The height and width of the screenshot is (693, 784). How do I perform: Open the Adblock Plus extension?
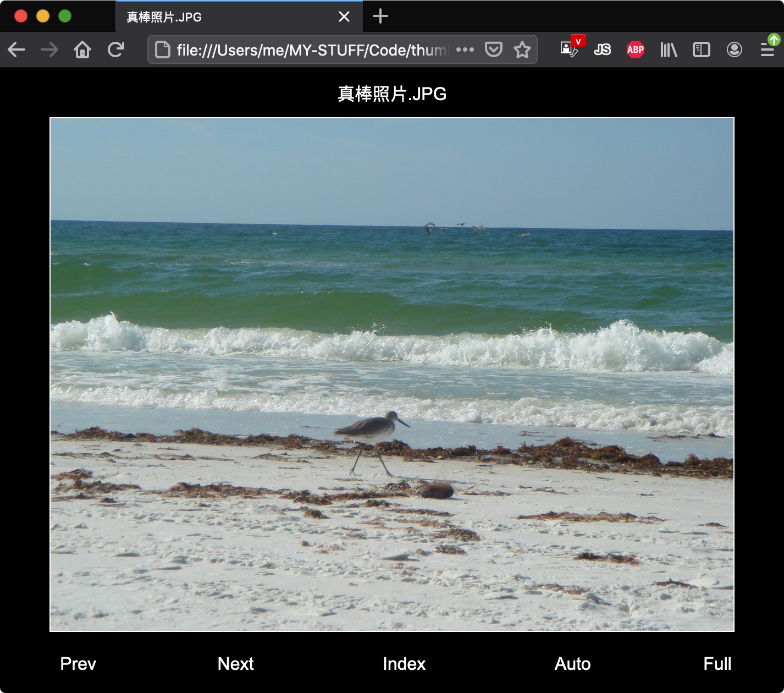pos(635,50)
